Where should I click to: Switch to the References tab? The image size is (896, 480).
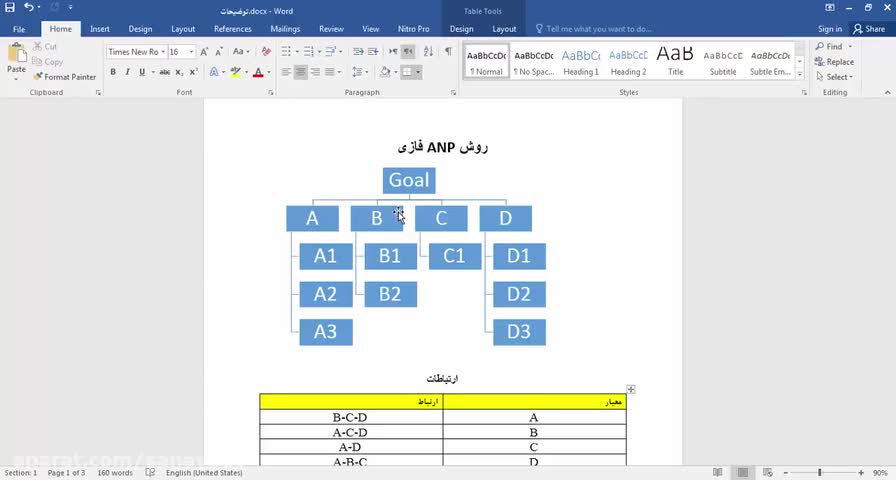[x=233, y=29]
